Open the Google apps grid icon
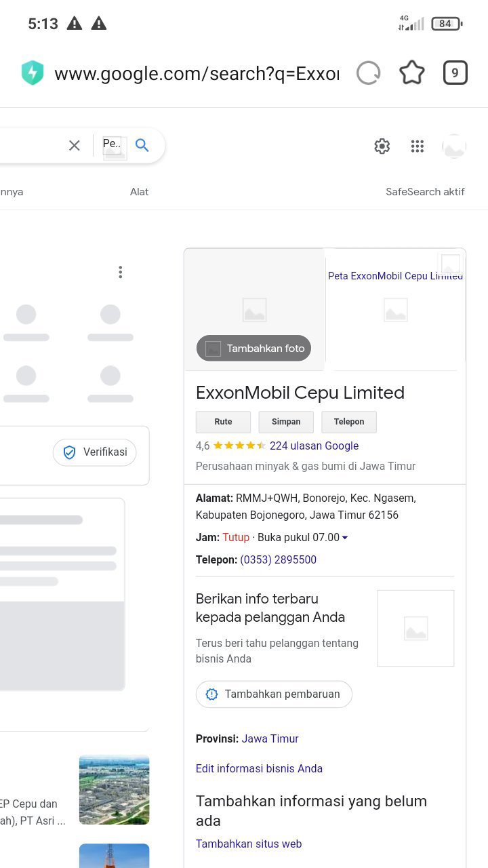The image size is (488, 868). click(418, 146)
